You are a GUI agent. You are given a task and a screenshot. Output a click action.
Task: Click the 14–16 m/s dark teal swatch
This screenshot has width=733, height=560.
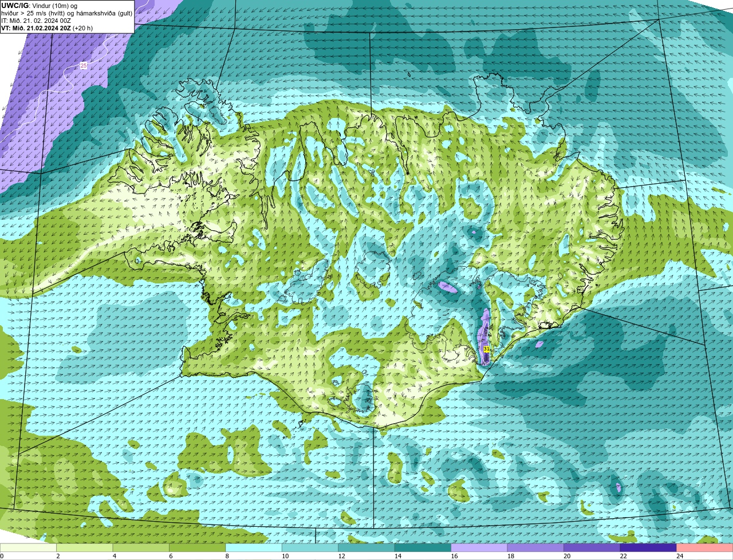(x=423, y=547)
